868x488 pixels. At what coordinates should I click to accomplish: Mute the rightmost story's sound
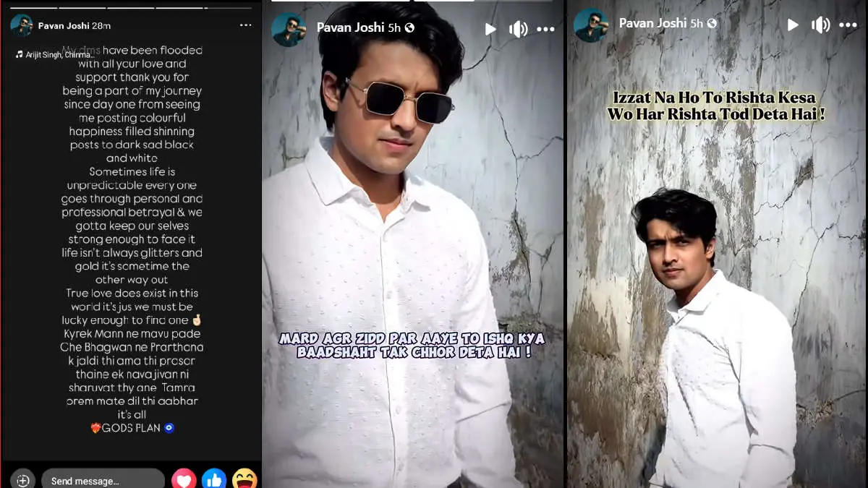pyautogui.click(x=821, y=24)
